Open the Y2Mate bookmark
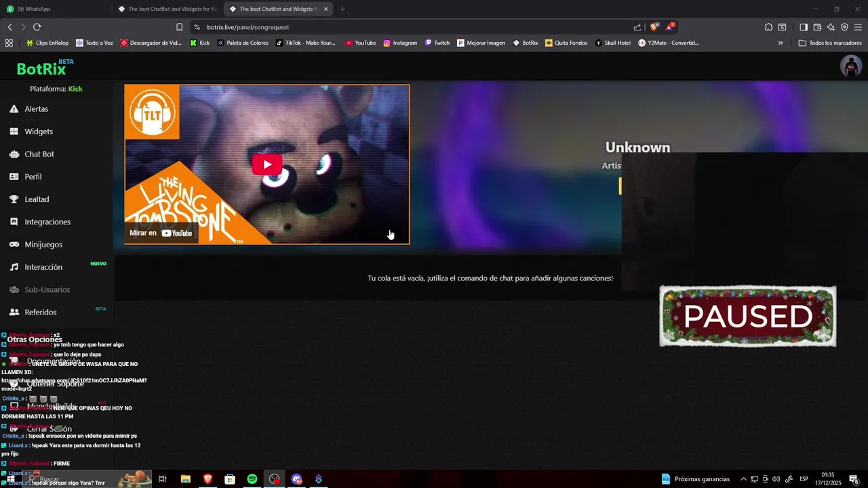 669,43
